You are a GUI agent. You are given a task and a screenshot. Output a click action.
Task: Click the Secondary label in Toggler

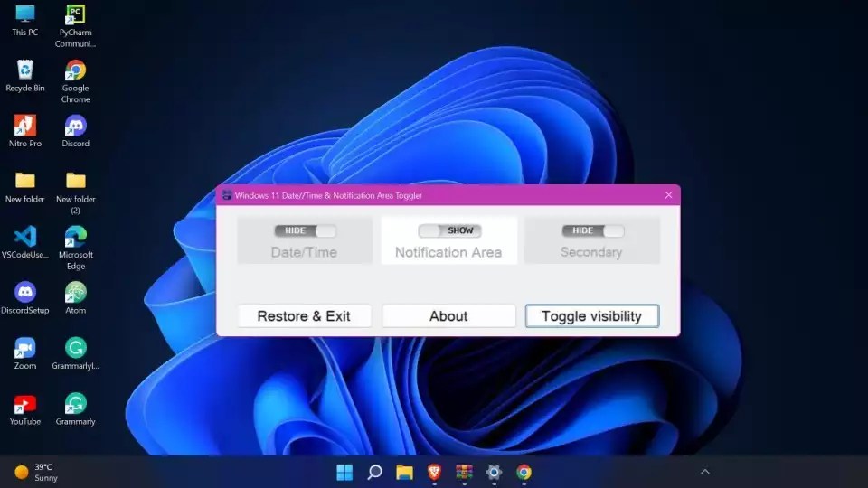591,252
